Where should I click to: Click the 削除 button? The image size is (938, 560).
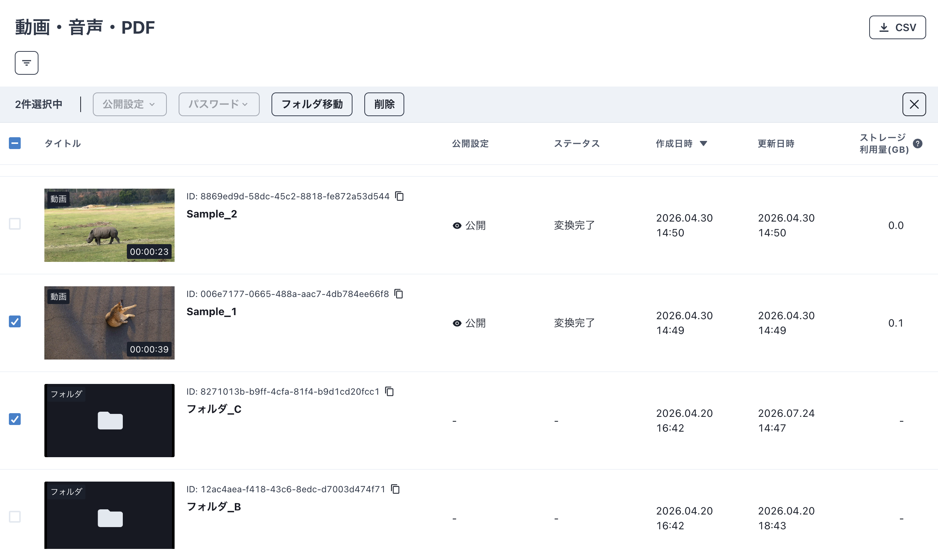coord(384,104)
